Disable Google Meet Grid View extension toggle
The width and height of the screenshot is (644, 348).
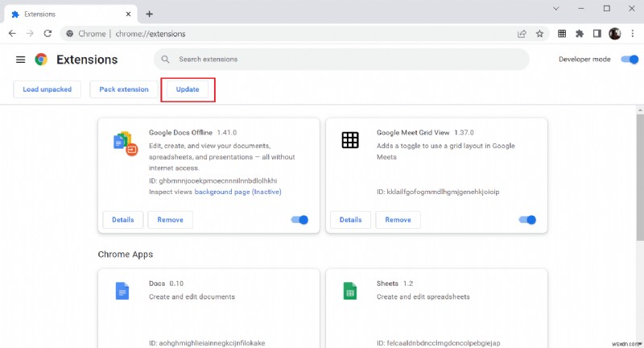click(x=527, y=219)
